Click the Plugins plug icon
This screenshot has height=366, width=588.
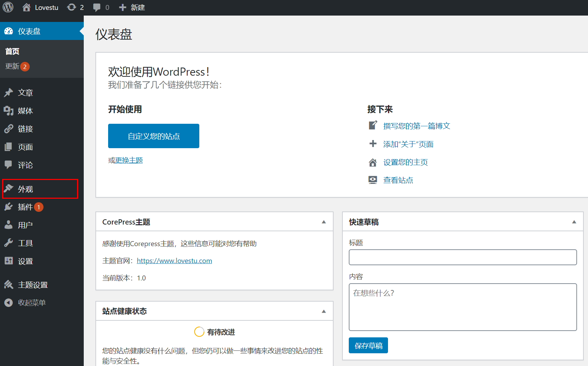coord(8,207)
